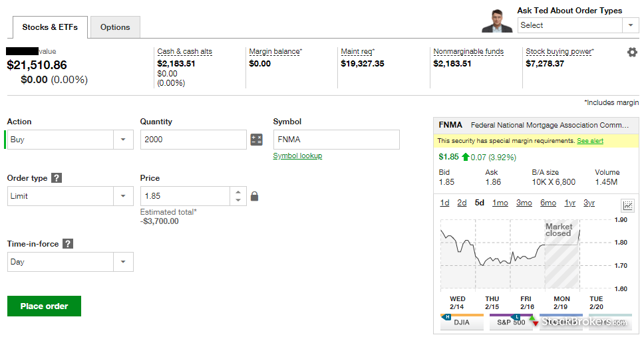Open the Ask Ted Select dropdown

578,25
